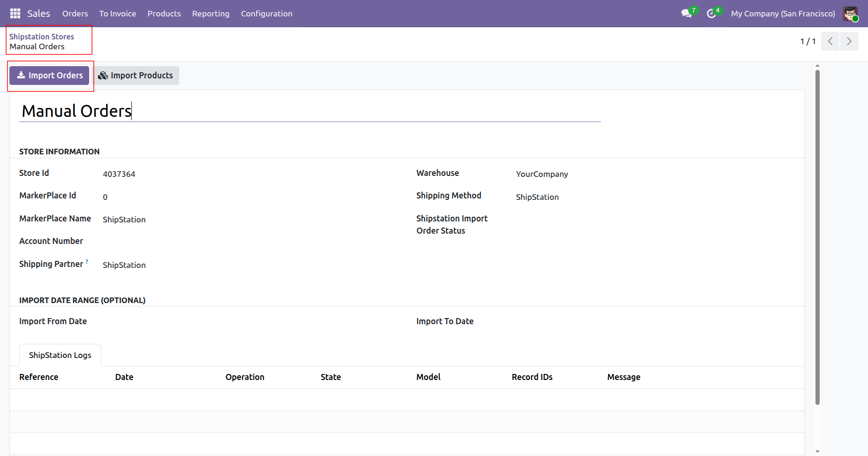Open the apps grid menu icon

pyautogui.click(x=15, y=14)
